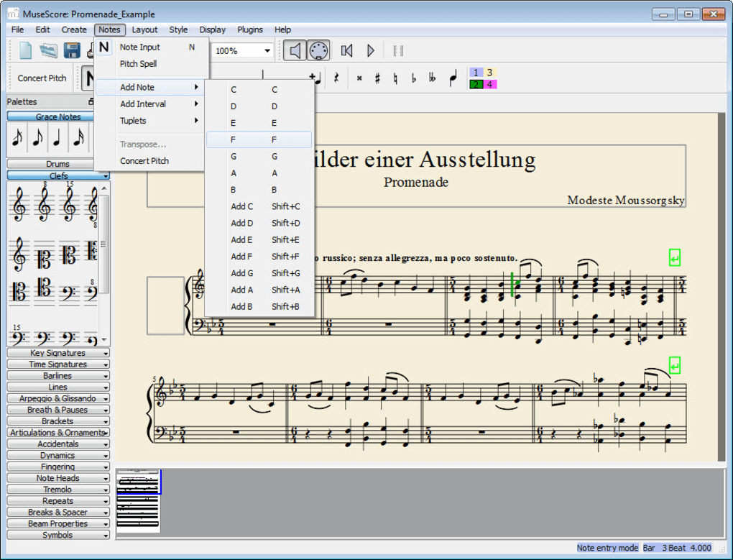Screen dimensions: 733x560
Task: Choose Add F from the Add Note submenu
Action: (x=241, y=257)
